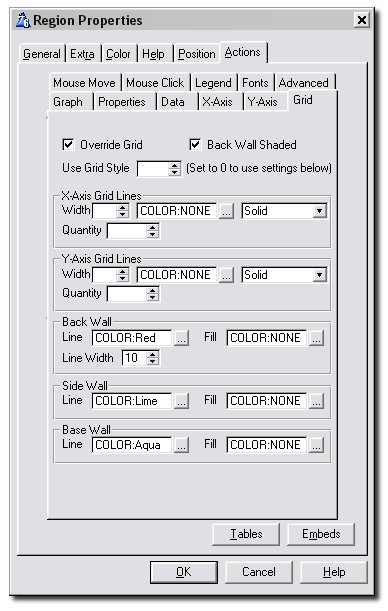
Task: Confirm with the OK button
Action: tap(184, 572)
